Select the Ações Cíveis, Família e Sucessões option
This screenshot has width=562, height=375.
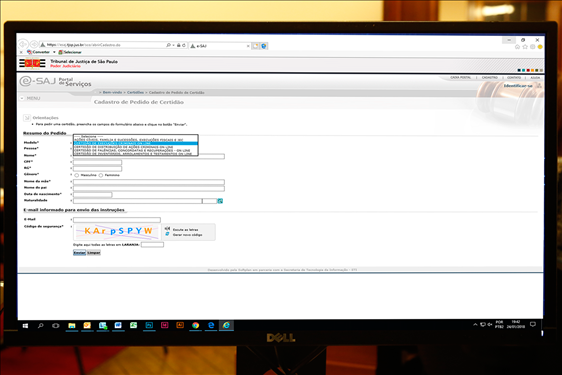point(135,140)
